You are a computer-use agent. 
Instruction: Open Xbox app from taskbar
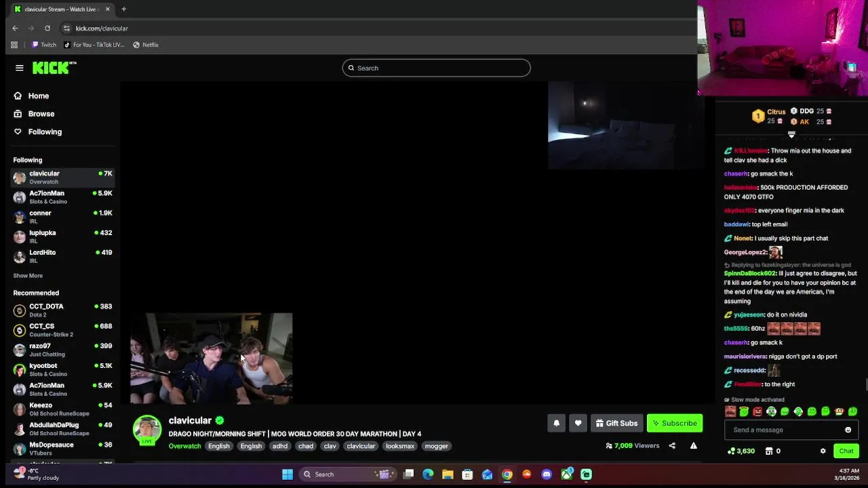tap(566, 474)
